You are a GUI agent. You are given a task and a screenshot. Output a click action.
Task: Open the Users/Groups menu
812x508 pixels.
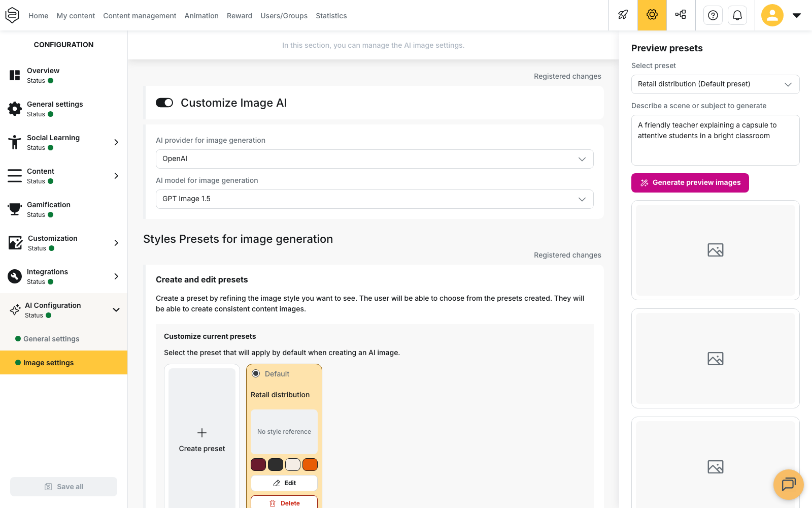(x=284, y=16)
